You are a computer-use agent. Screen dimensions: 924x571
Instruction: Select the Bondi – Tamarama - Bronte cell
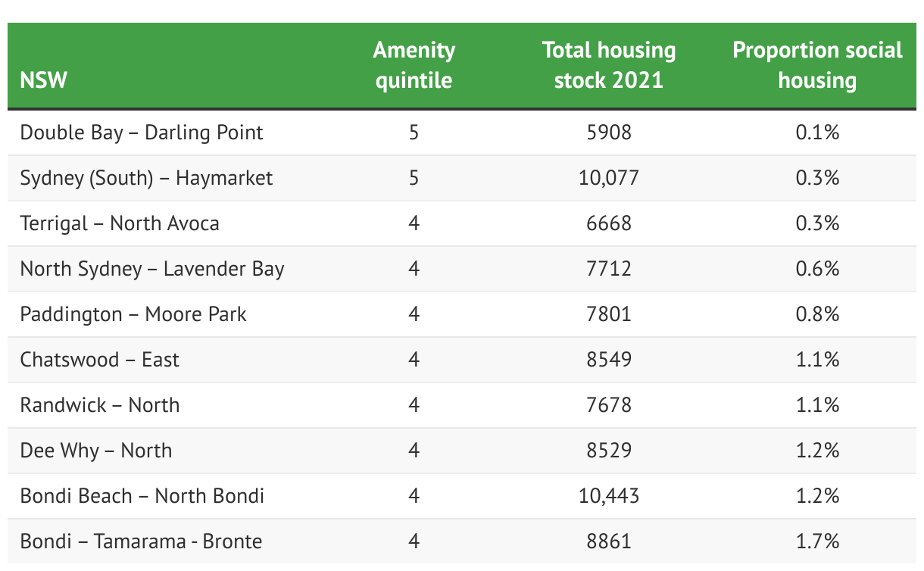[141, 541]
